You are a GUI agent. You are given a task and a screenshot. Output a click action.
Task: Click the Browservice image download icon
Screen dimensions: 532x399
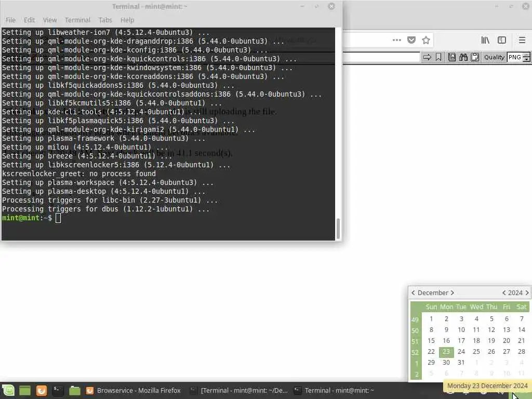(x=451, y=57)
